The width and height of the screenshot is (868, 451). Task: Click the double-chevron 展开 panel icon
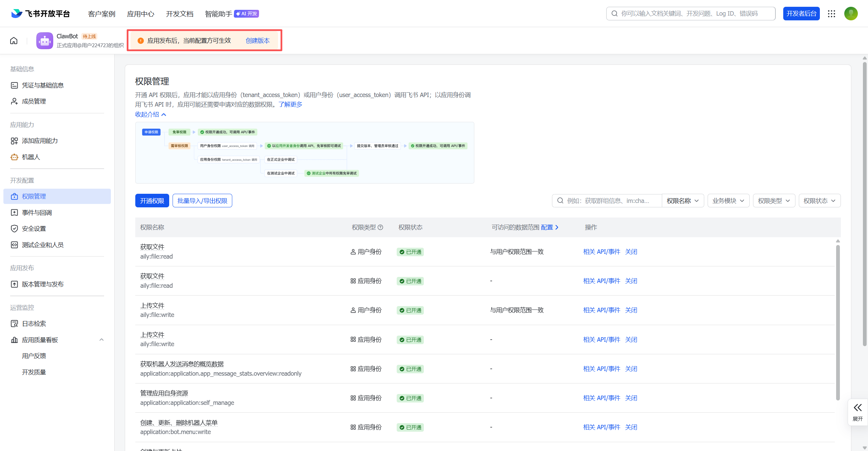pyautogui.click(x=857, y=408)
